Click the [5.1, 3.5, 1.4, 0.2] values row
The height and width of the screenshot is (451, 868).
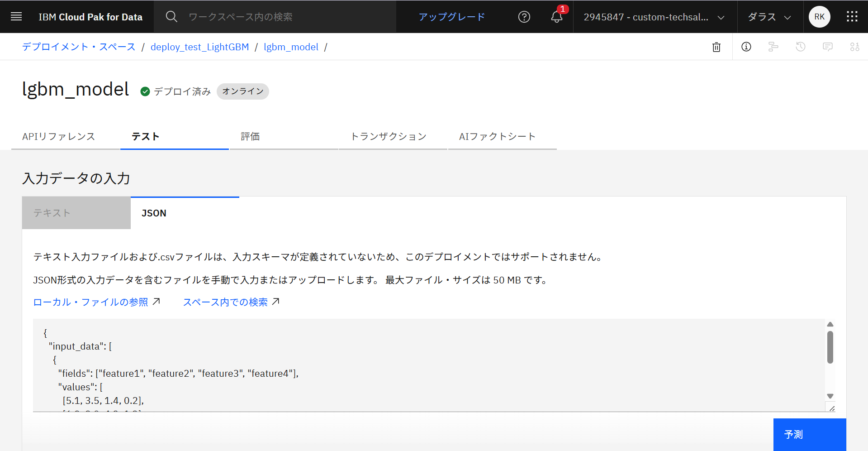pyautogui.click(x=103, y=400)
